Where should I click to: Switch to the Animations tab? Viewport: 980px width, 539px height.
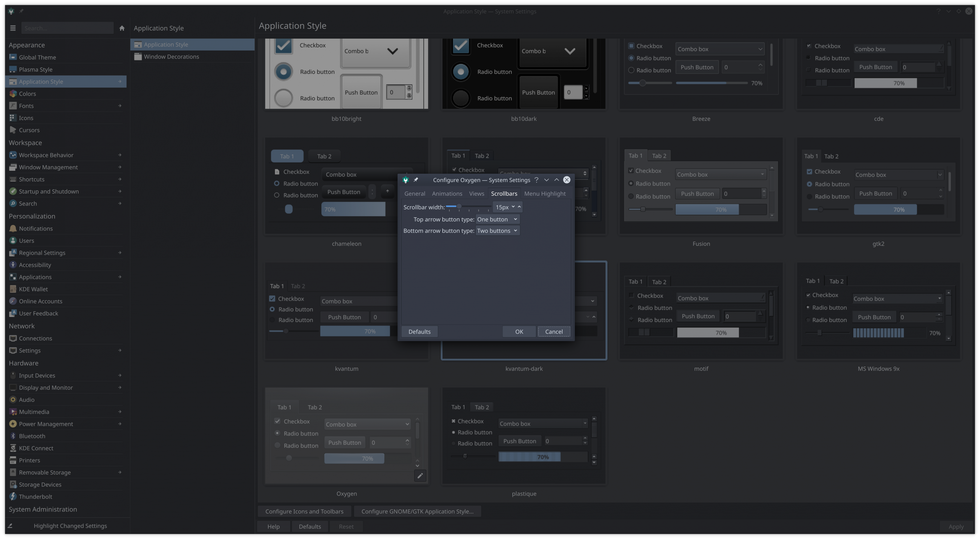[447, 194]
